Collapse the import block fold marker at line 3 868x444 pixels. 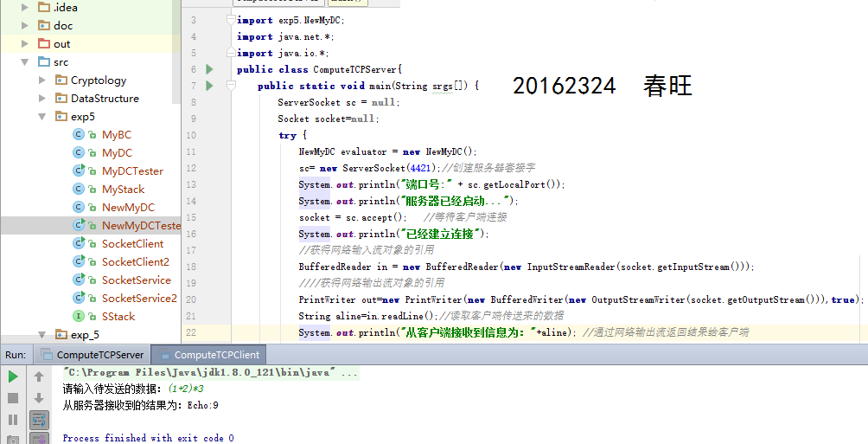tap(232, 20)
